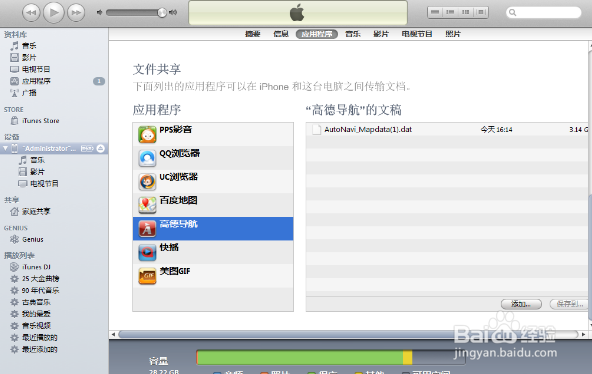Click the low volume speaker icon
This screenshot has width=592, height=374.
coord(100,12)
